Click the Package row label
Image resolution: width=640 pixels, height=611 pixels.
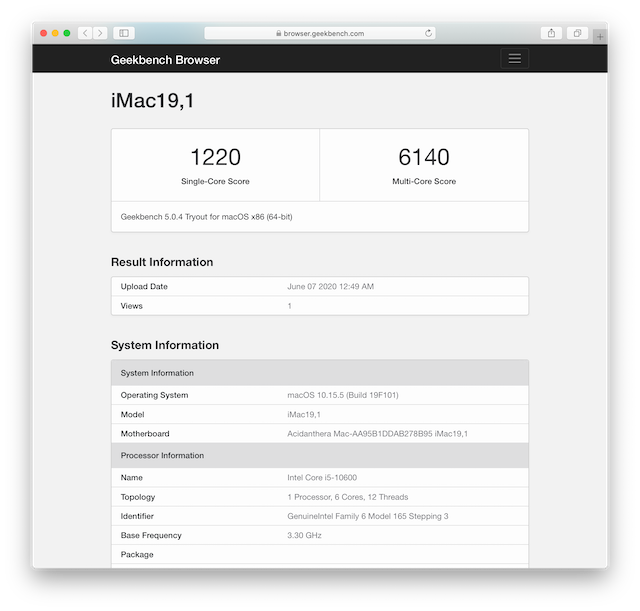coord(137,554)
